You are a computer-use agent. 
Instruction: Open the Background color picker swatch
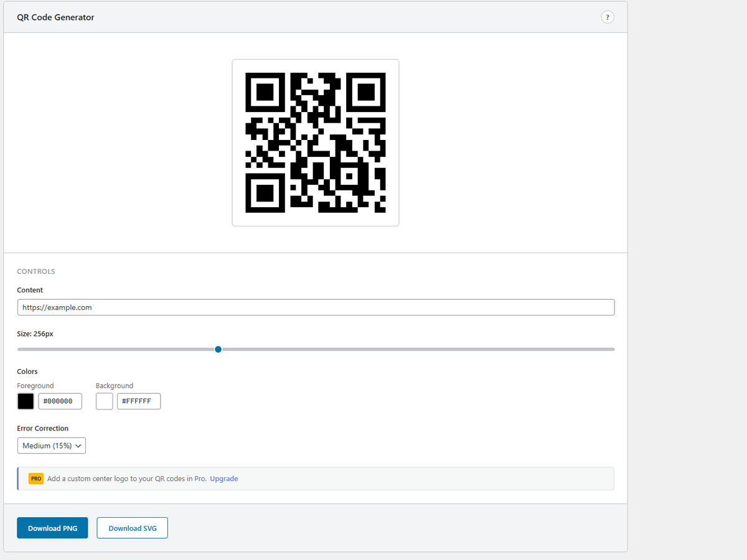[104, 401]
